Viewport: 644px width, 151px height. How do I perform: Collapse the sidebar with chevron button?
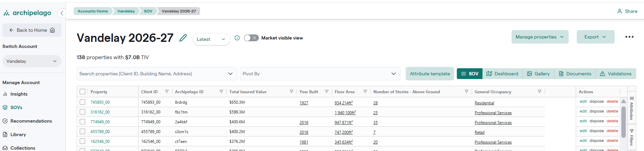(62, 13)
